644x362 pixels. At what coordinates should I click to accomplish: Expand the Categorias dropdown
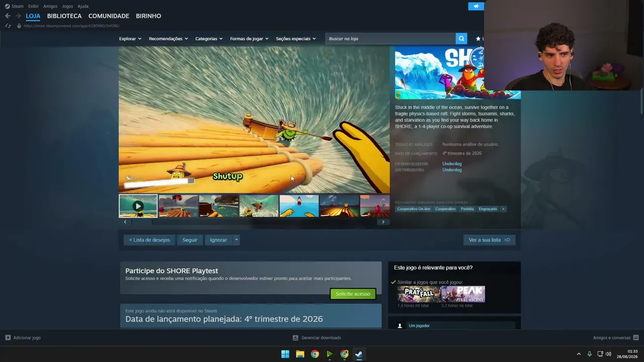pyautogui.click(x=209, y=39)
